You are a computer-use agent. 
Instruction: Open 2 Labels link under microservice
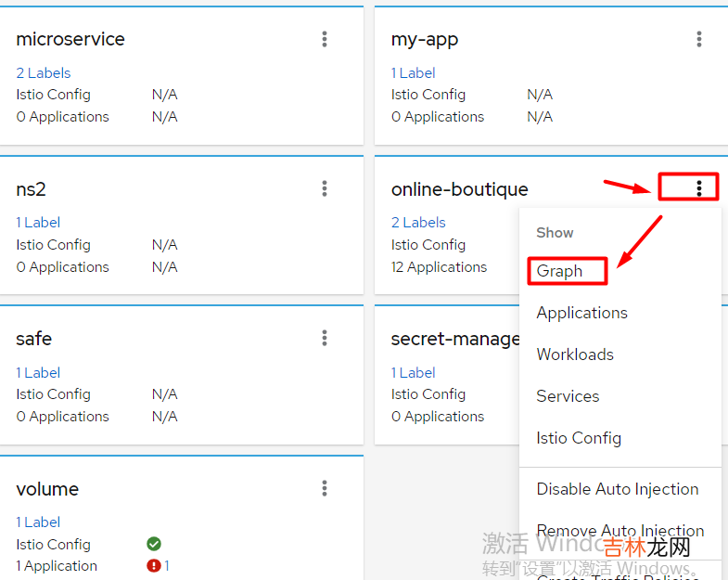click(44, 73)
